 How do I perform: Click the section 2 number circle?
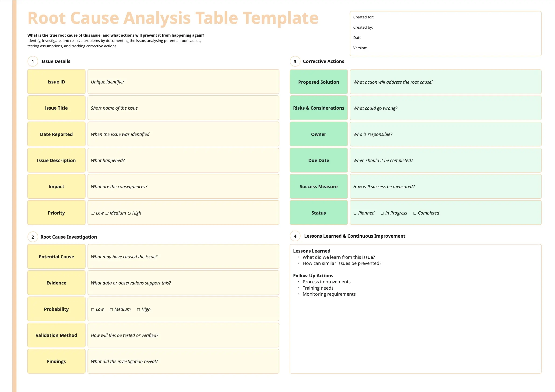coord(33,237)
